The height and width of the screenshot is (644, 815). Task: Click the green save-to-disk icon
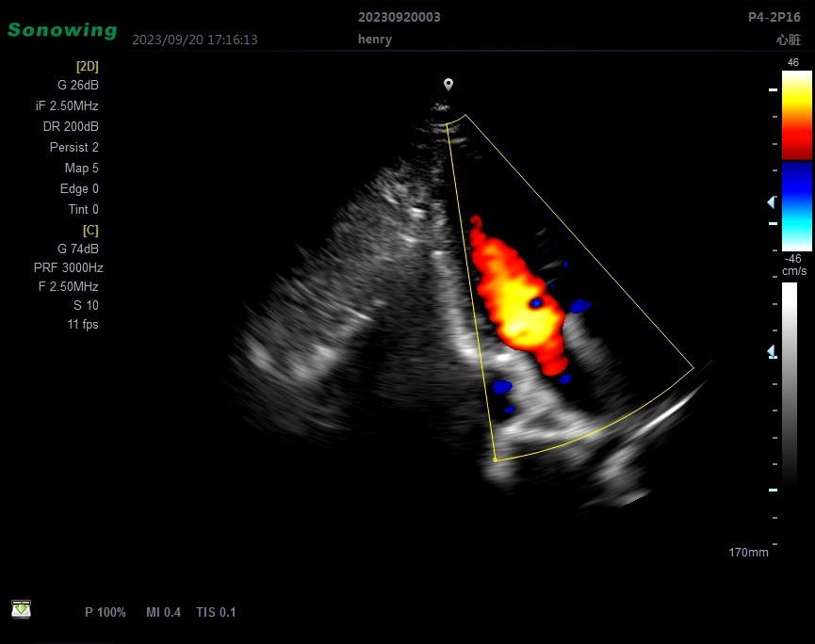(21, 609)
